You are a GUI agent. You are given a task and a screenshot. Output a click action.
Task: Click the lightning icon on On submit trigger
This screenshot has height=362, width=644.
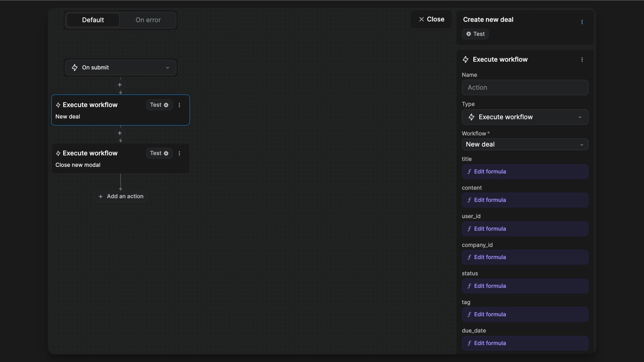[75, 68]
